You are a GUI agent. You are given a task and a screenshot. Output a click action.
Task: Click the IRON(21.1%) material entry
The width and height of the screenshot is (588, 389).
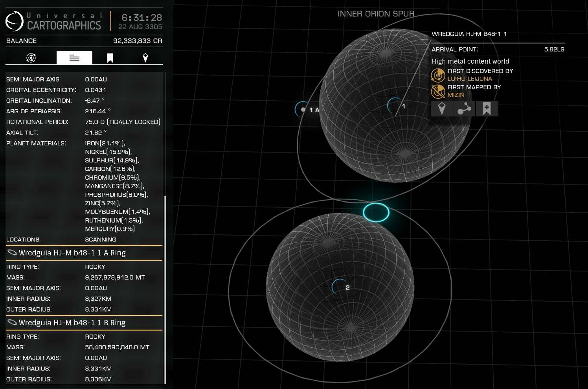point(105,143)
